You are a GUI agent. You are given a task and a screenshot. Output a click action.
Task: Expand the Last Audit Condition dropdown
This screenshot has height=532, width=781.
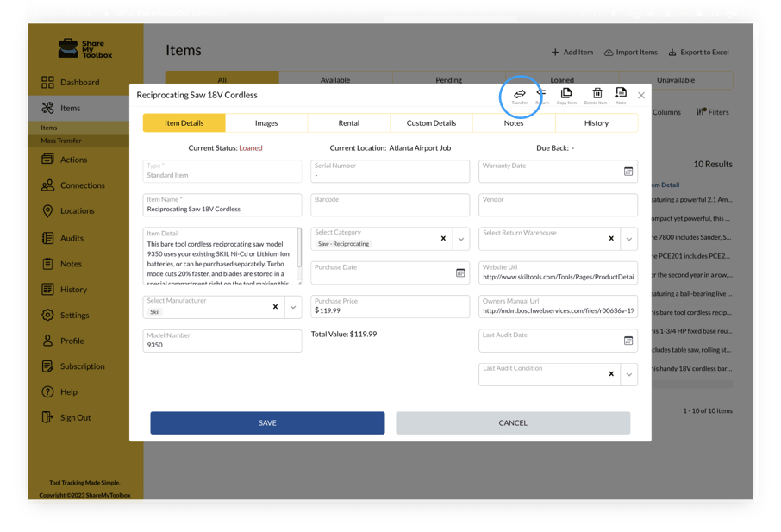pos(629,374)
